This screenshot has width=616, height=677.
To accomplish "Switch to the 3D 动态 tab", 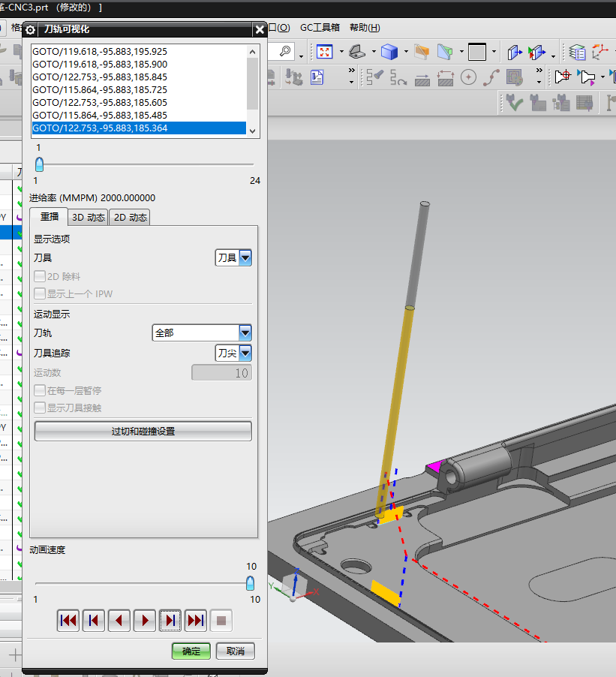I will click(x=88, y=218).
